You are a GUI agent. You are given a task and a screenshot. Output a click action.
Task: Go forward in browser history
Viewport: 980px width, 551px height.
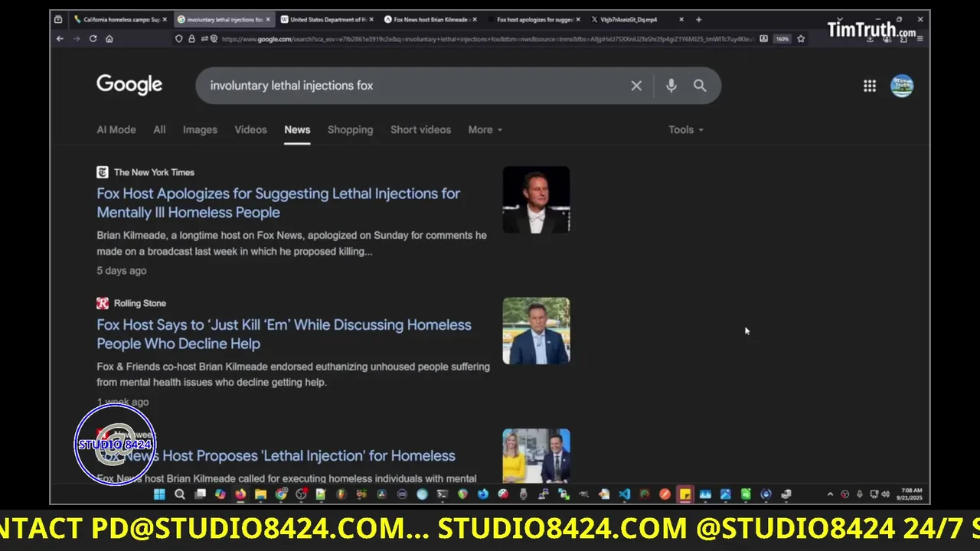coord(77,38)
